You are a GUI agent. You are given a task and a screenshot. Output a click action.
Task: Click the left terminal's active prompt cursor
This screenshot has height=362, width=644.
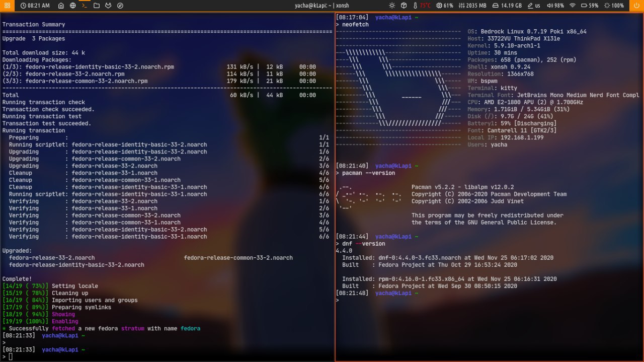(11, 356)
